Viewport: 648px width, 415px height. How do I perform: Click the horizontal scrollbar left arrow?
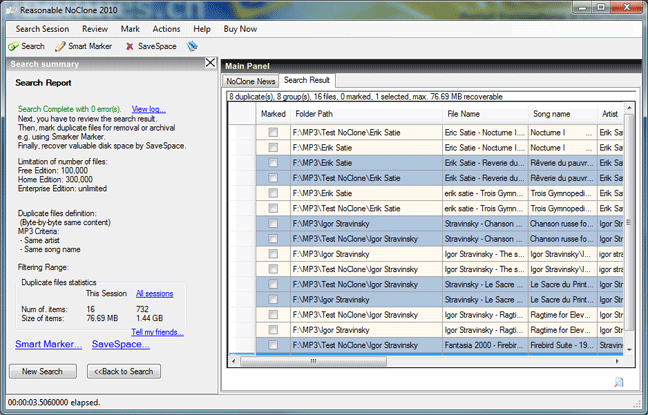point(234,361)
